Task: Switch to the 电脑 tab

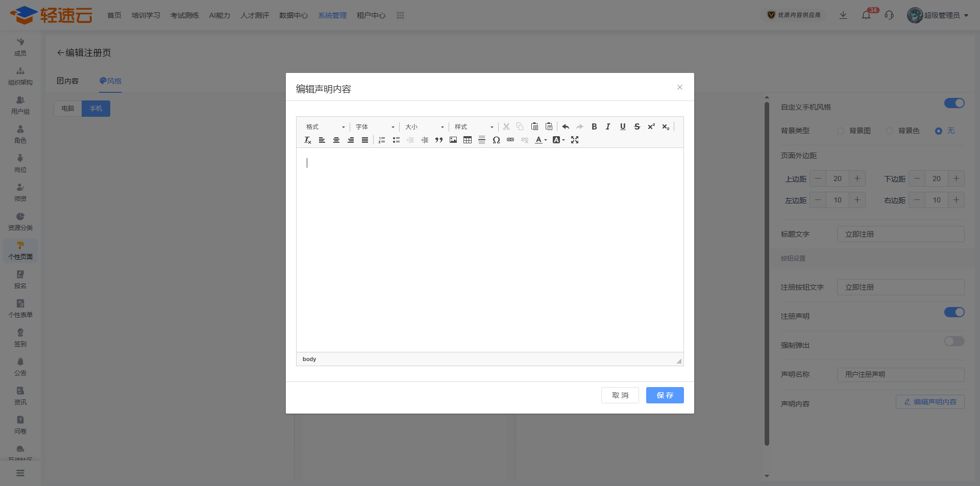Action: [x=68, y=109]
